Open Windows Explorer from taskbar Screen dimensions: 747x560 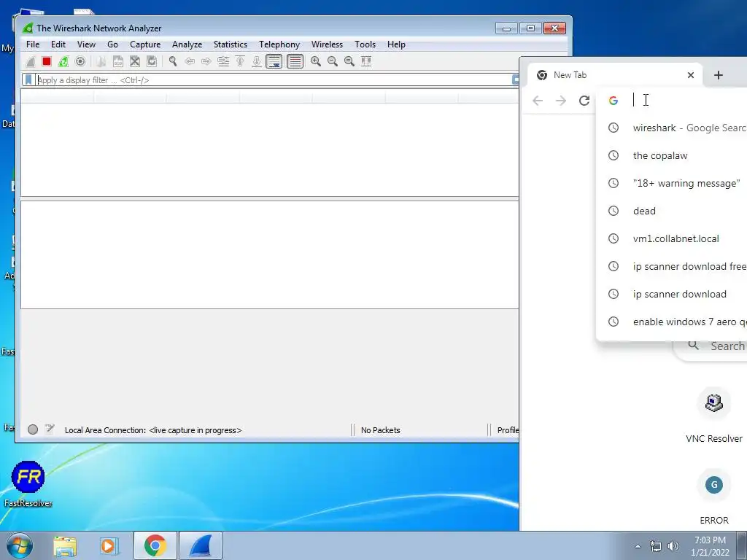click(x=65, y=545)
